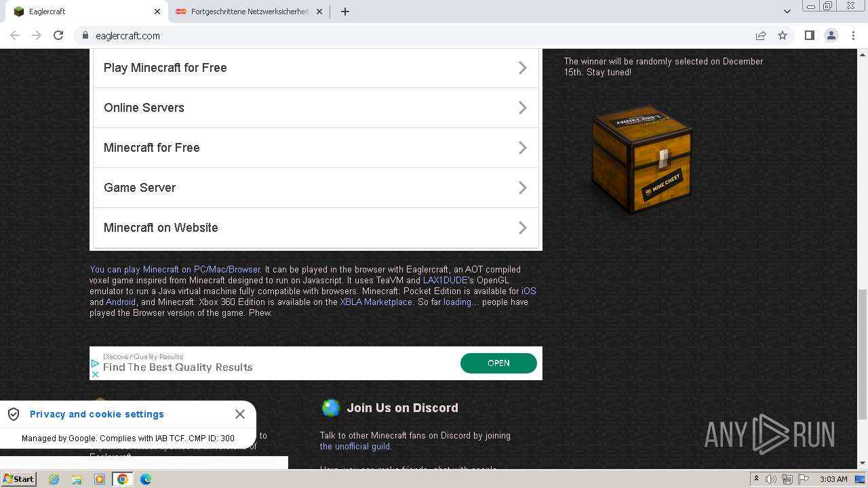The height and width of the screenshot is (488, 868).
Task: Close the Eaglercraft tab
Action: click(x=157, y=12)
